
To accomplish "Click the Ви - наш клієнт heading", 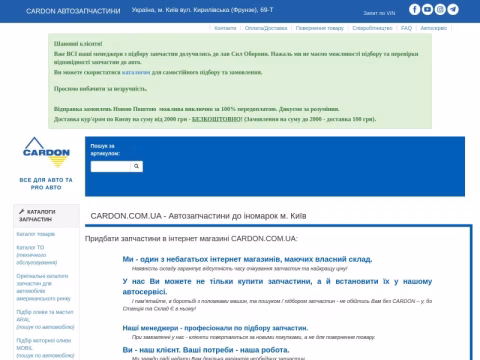I will click(x=206, y=350).
